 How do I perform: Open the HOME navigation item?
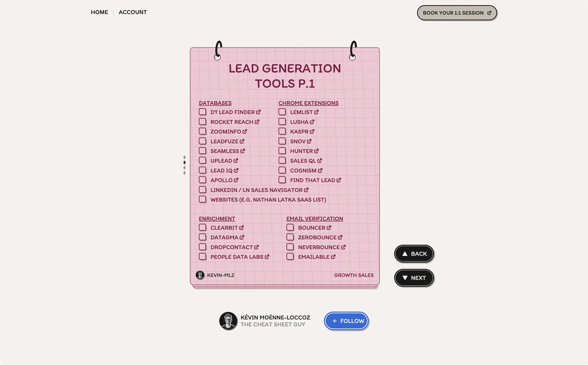coord(99,12)
